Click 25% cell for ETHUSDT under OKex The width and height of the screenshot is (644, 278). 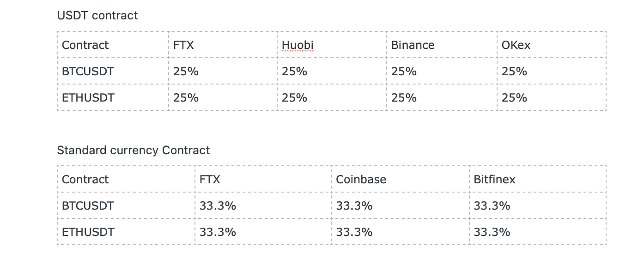[x=552, y=97]
